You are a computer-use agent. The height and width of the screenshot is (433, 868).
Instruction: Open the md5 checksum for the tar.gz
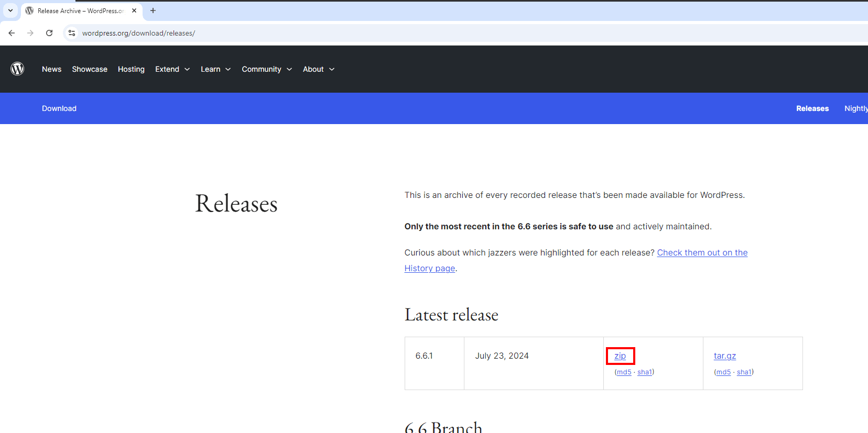click(723, 372)
